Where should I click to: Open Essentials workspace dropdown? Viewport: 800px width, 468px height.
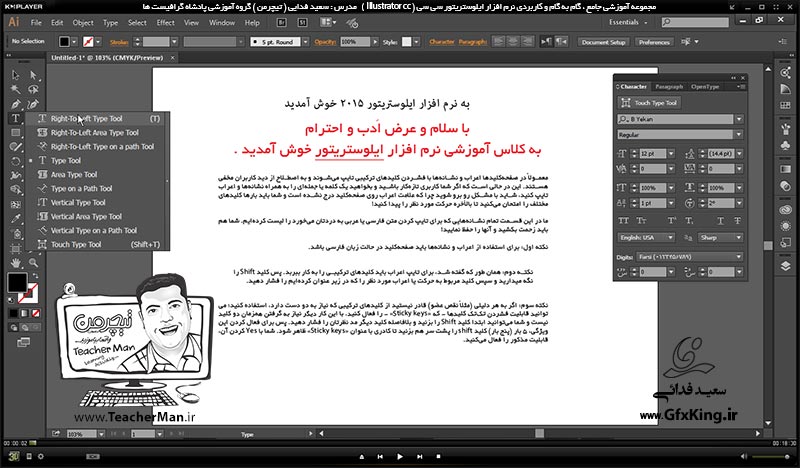(628, 22)
